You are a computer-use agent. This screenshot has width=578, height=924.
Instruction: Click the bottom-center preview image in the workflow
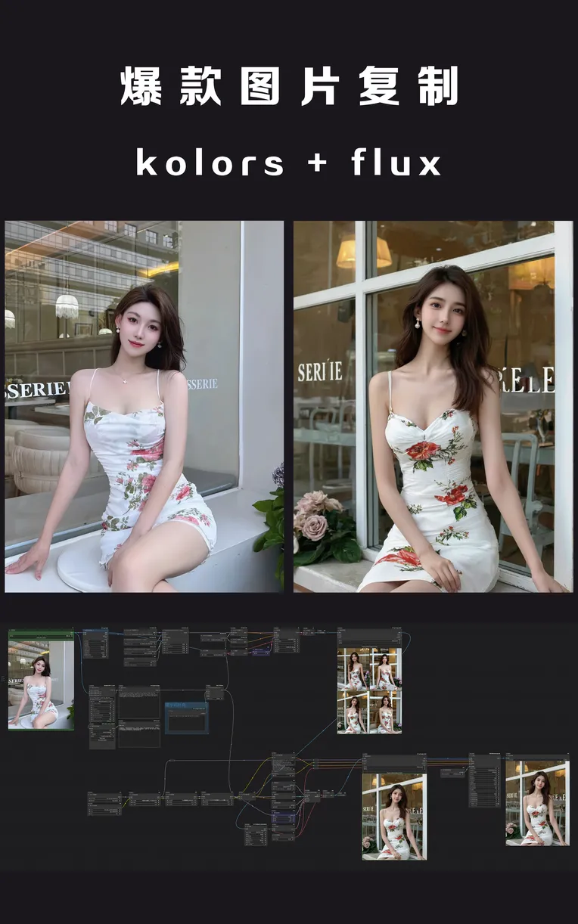point(393,816)
